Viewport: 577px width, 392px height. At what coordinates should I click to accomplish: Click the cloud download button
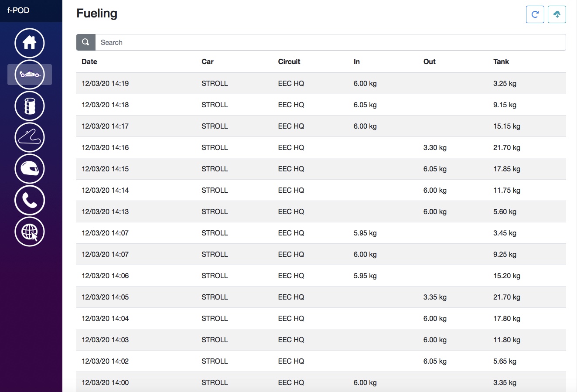tap(557, 14)
